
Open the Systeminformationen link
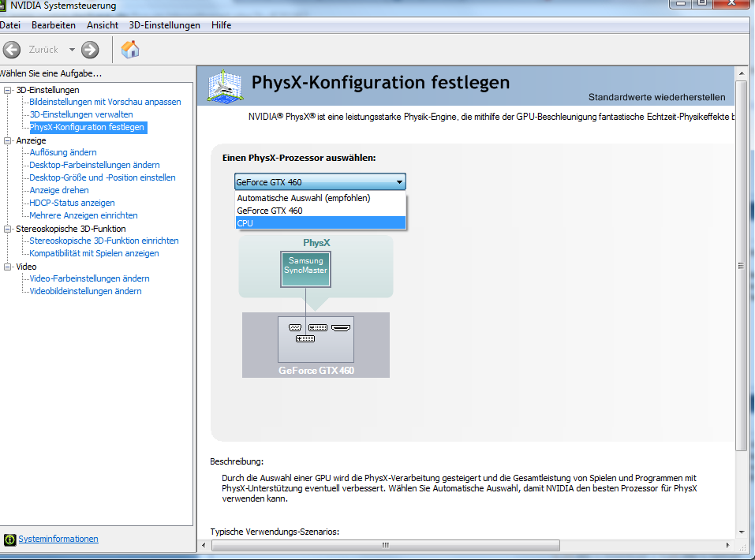(x=58, y=539)
